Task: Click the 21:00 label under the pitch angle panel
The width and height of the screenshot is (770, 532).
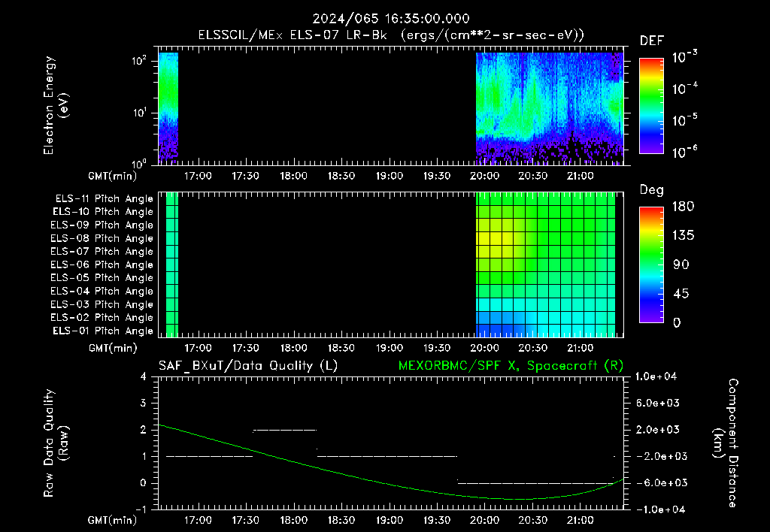Action: click(581, 348)
